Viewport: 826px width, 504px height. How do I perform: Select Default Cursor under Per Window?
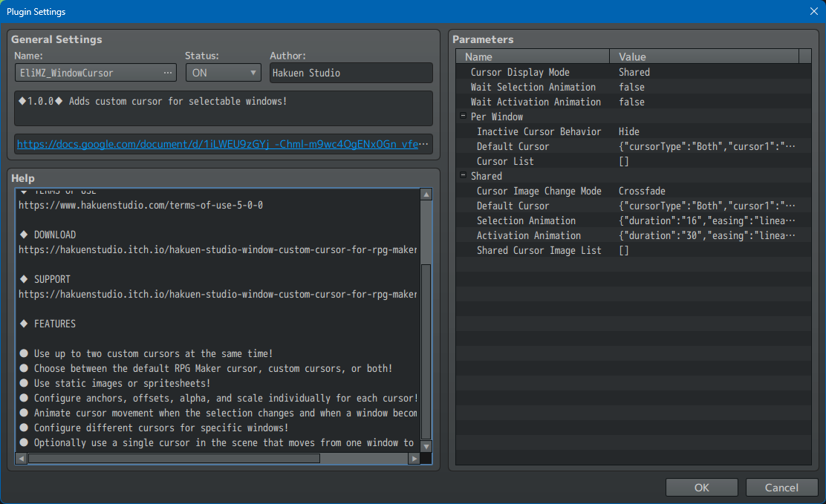633,146
